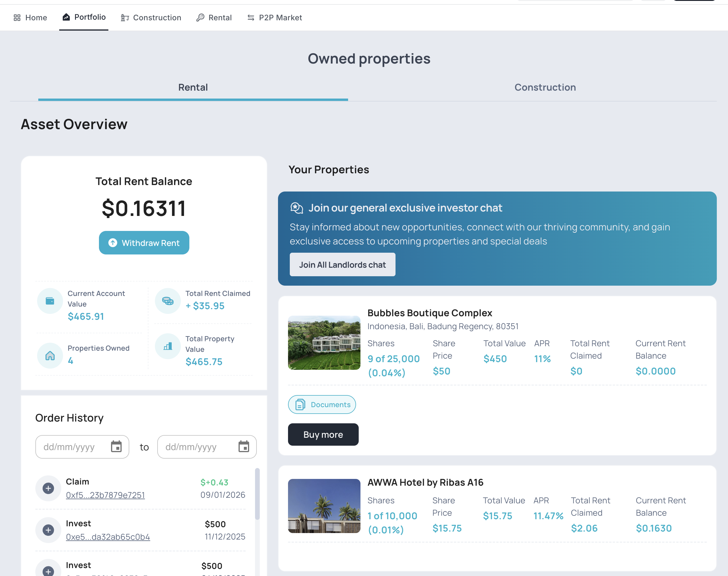This screenshot has width=728, height=576.
Task: Open the start date calendar picker icon
Action: 116,447
